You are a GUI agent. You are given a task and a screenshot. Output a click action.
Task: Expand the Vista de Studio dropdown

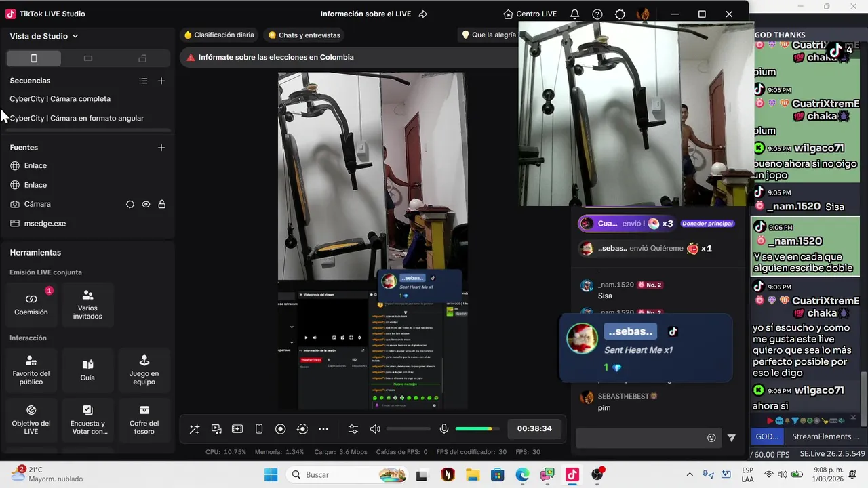click(44, 36)
